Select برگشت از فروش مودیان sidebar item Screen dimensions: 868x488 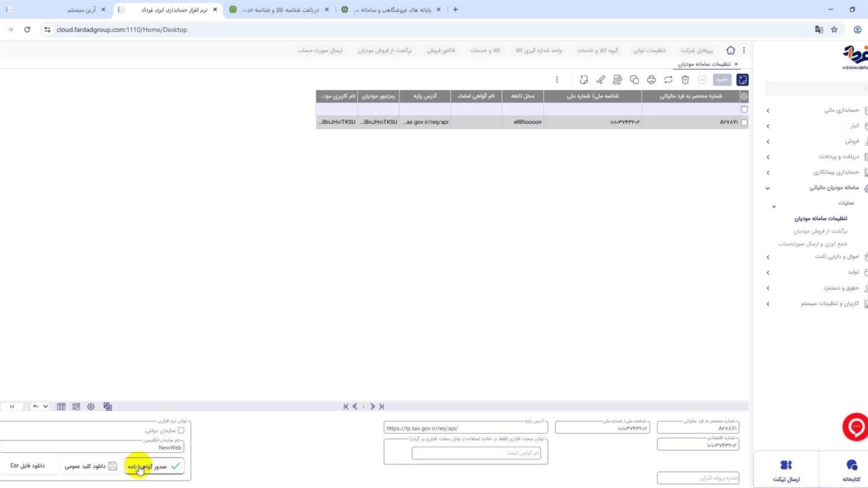click(821, 231)
